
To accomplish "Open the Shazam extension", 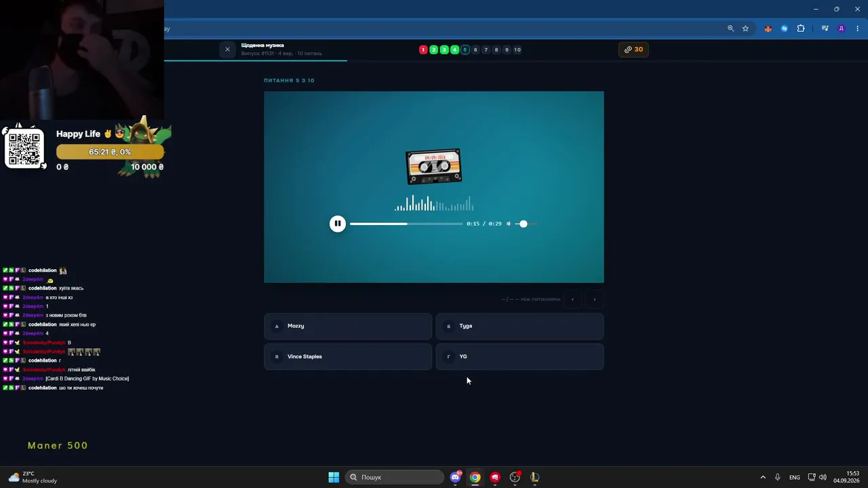I will coord(784,28).
